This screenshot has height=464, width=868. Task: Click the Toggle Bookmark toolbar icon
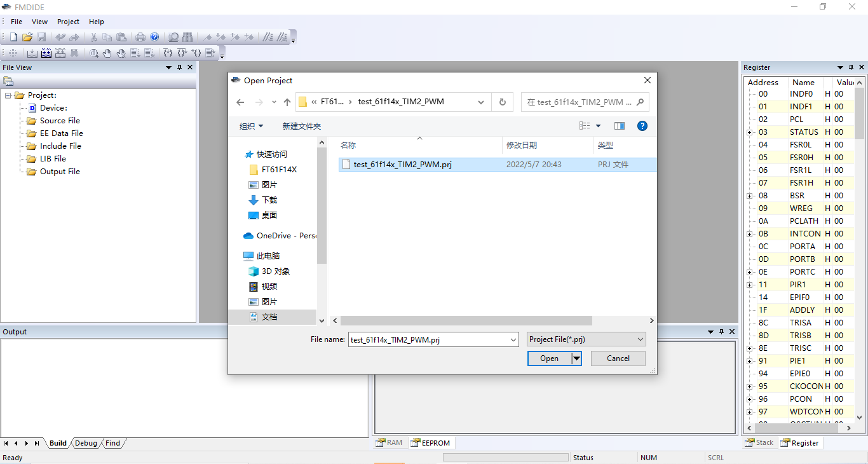tap(207, 38)
